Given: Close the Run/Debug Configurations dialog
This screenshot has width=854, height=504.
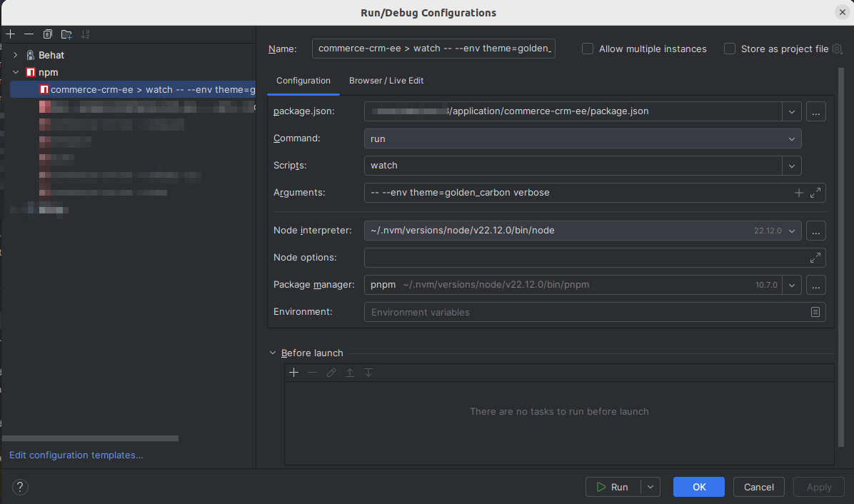Looking at the screenshot, I should pyautogui.click(x=842, y=13).
